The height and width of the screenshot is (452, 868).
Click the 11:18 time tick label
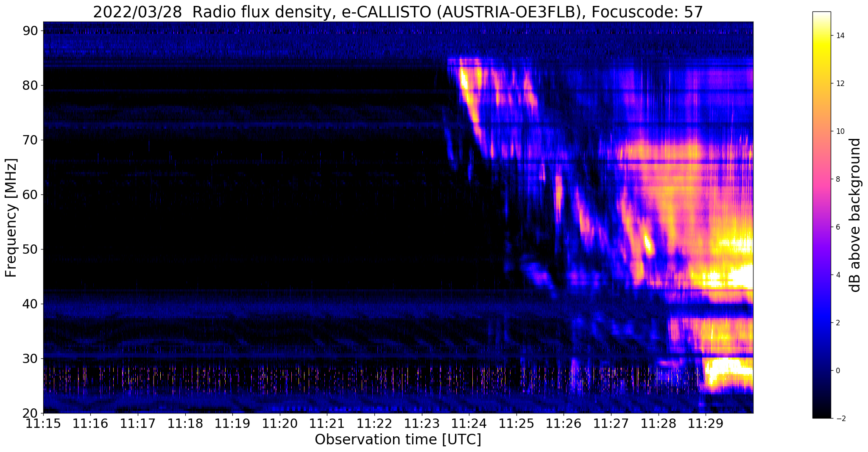click(x=185, y=423)
